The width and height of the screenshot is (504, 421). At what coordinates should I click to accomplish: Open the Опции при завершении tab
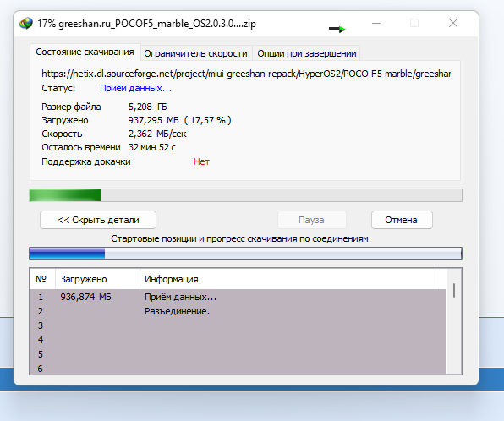point(307,53)
